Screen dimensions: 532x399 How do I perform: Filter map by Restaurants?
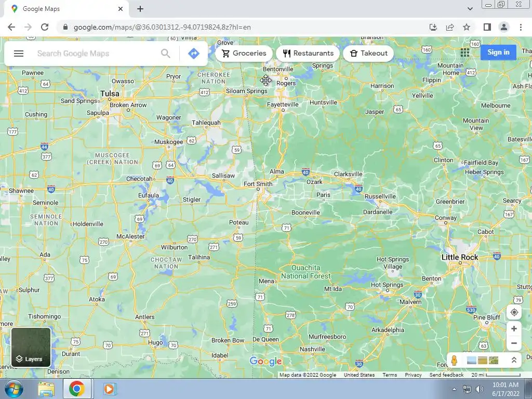click(x=308, y=54)
